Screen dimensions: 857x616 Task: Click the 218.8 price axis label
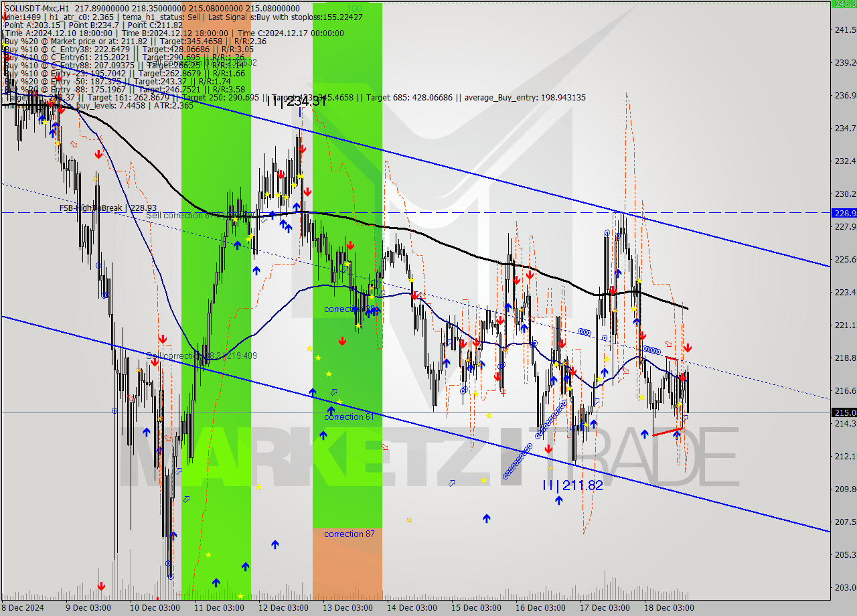click(845, 358)
